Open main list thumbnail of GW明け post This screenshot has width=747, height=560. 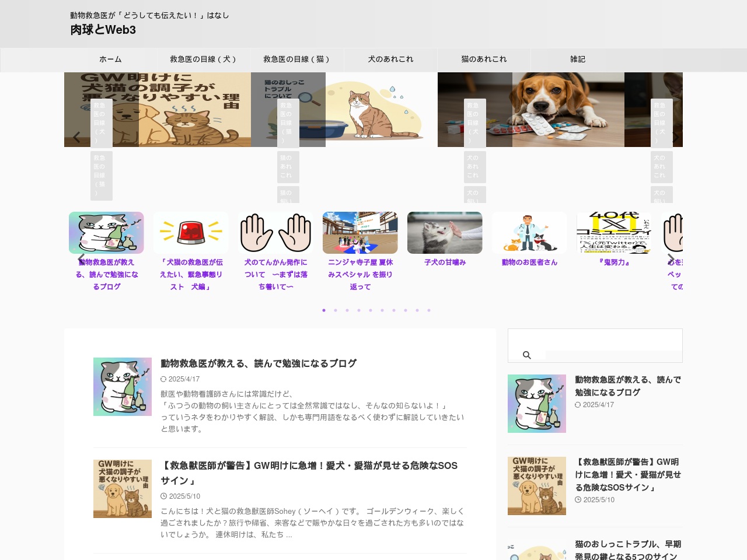click(x=123, y=489)
